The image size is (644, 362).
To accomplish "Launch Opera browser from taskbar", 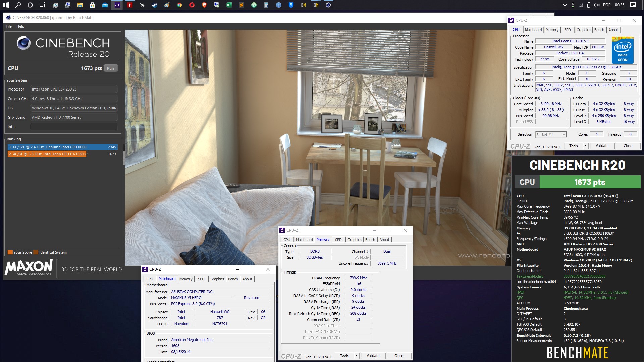I will (x=192, y=5).
